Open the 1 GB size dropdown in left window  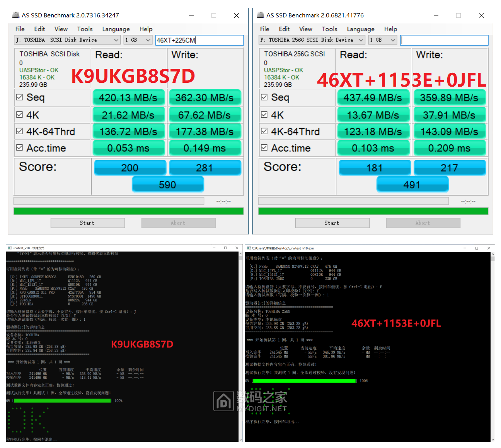click(x=138, y=40)
